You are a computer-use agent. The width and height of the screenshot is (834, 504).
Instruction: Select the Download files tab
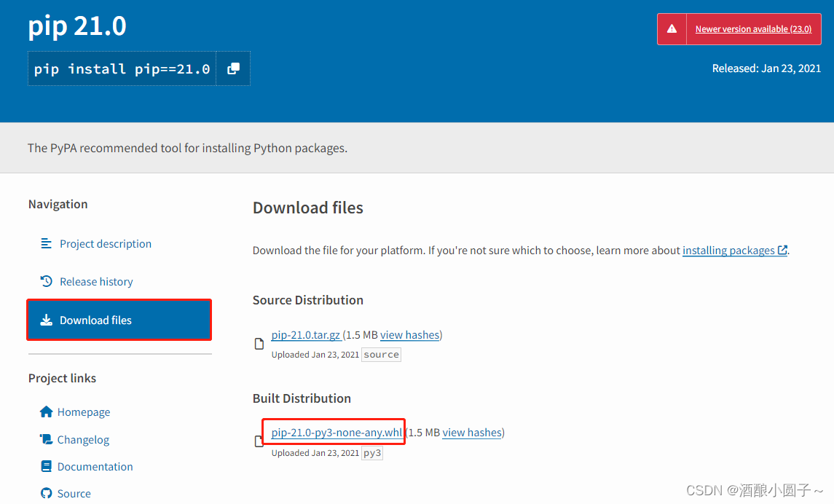(x=119, y=320)
